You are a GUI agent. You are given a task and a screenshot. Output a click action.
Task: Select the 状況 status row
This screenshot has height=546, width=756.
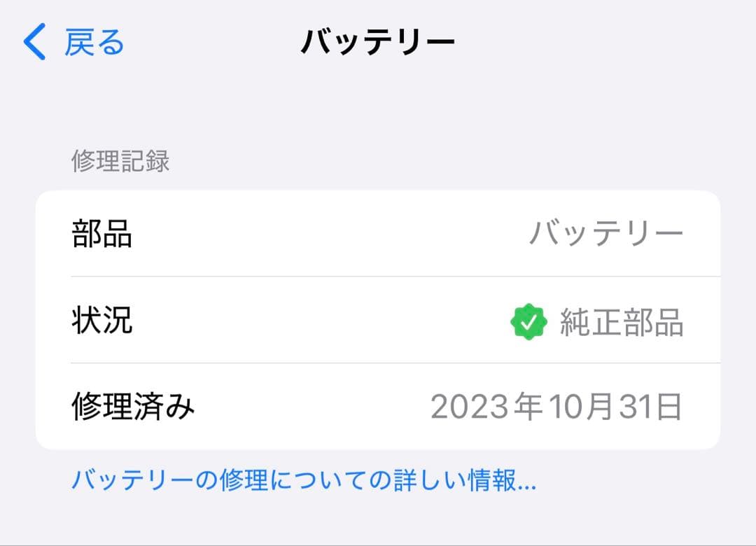pos(378,321)
